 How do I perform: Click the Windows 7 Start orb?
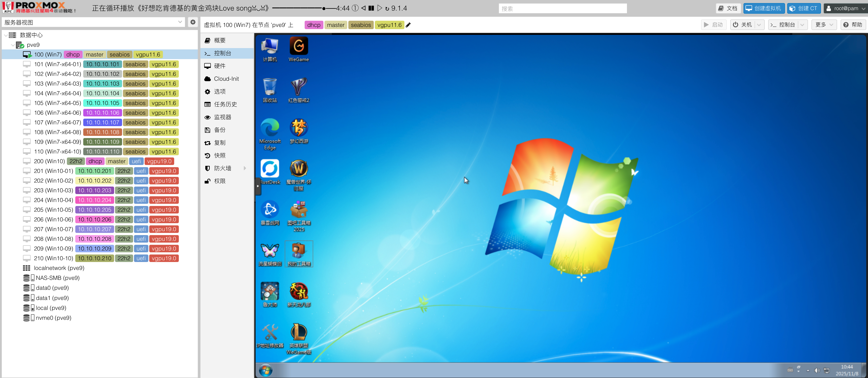266,370
